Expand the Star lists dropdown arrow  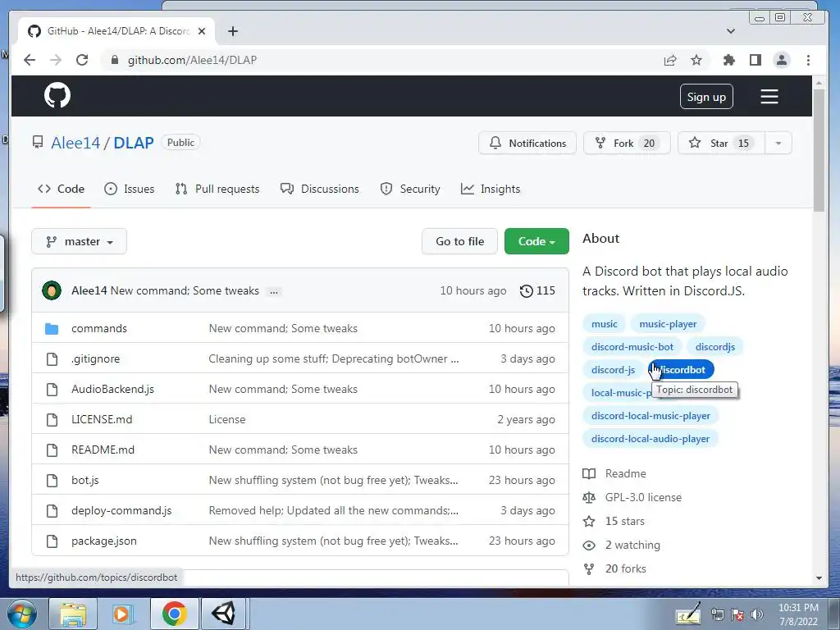(x=778, y=143)
